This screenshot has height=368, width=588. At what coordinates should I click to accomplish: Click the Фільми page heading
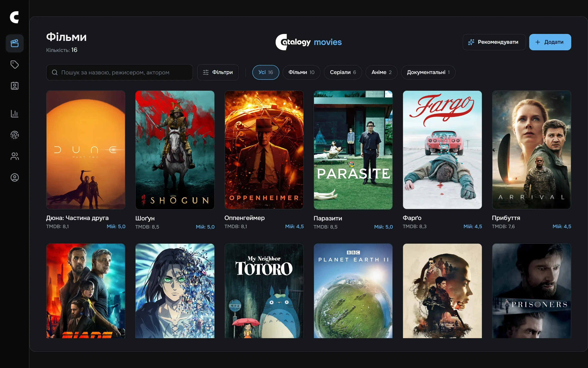(x=66, y=37)
